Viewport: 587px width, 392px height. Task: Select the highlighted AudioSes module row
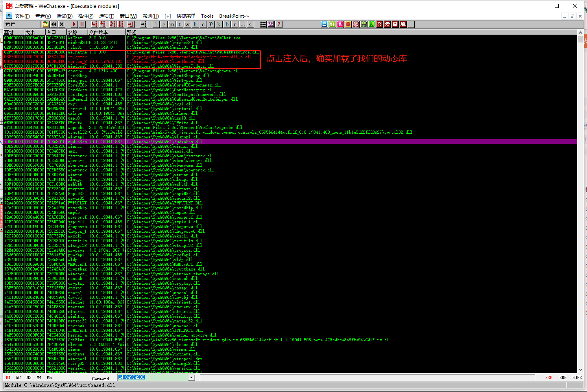point(290,142)
